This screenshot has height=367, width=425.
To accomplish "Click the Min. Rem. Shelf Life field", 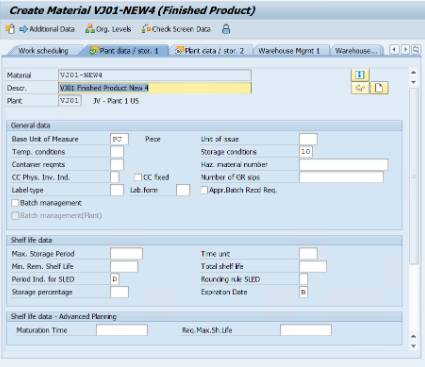I will pos(124,266).
